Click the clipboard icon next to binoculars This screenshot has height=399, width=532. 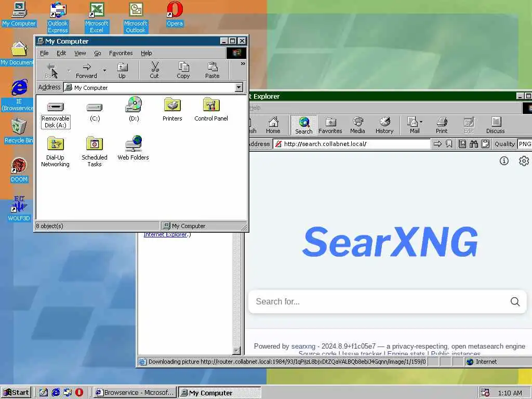486,144
